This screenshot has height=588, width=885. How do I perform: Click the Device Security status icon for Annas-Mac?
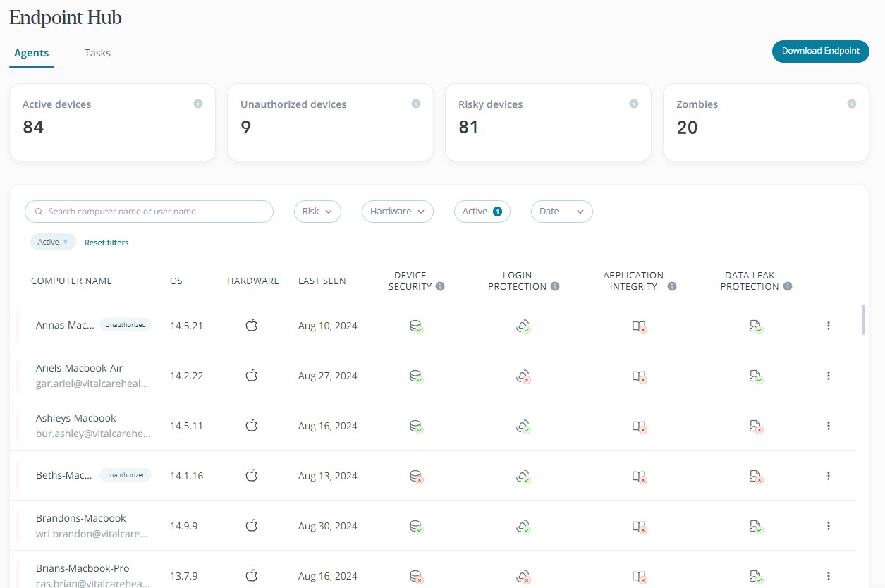[x=417, y=326]
